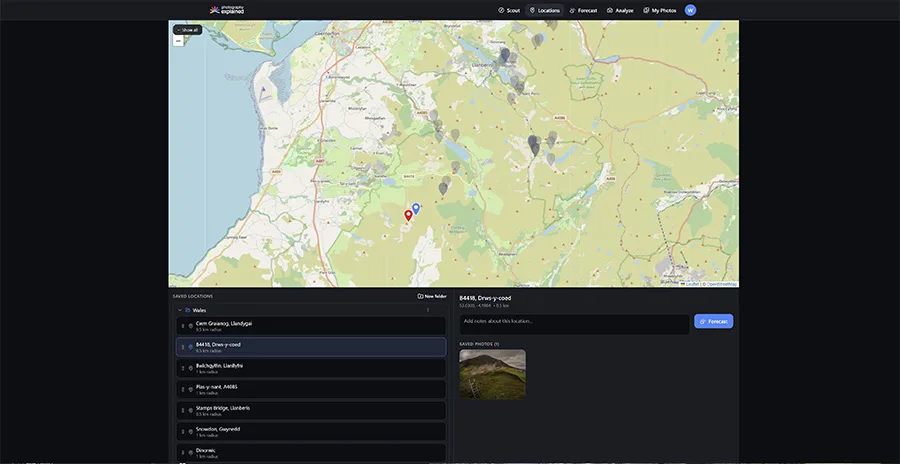Screen dimensions: 900x464
Task: Go to the Analyze section
Action: [620, 10]
